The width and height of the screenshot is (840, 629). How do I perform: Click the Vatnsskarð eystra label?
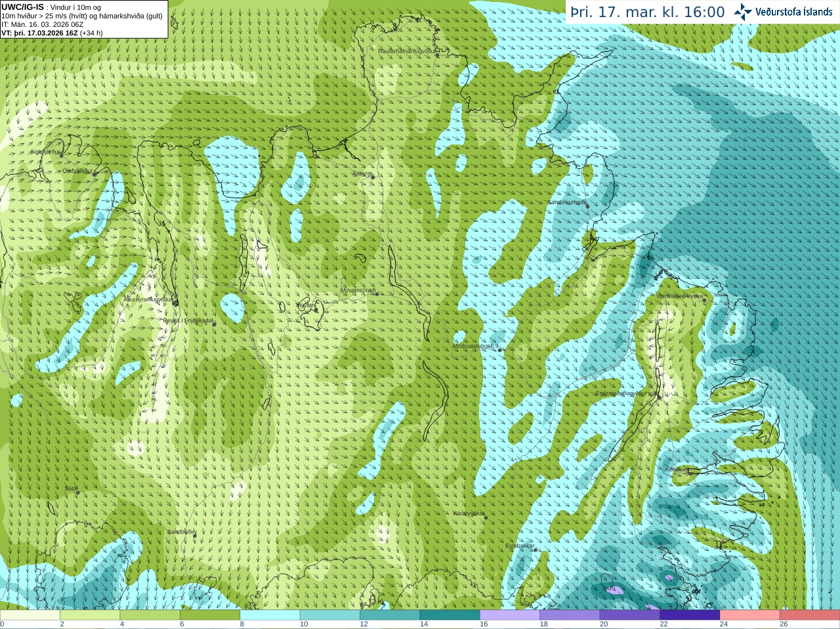click(x=680, y=296)
